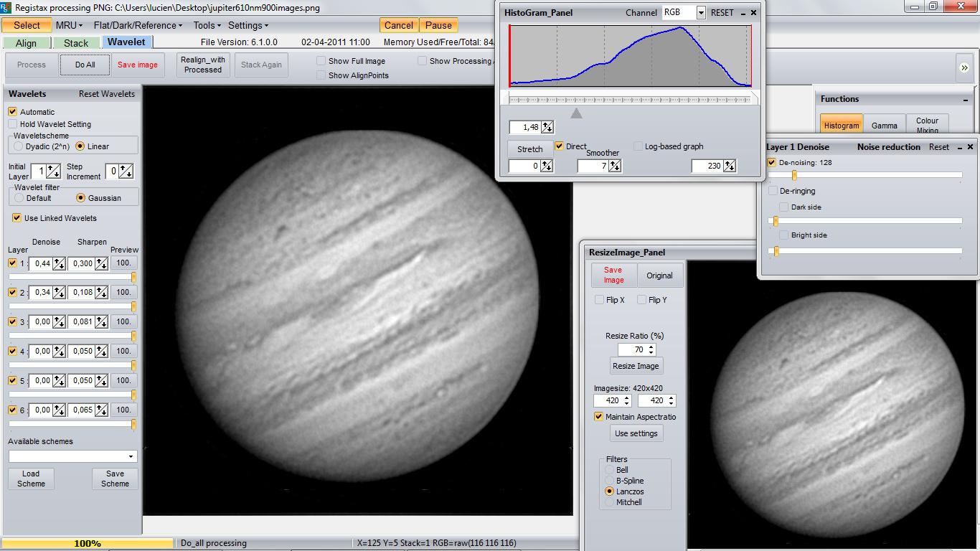Toggle Use Linked Wavelets checkbox

tap(17, 218)
